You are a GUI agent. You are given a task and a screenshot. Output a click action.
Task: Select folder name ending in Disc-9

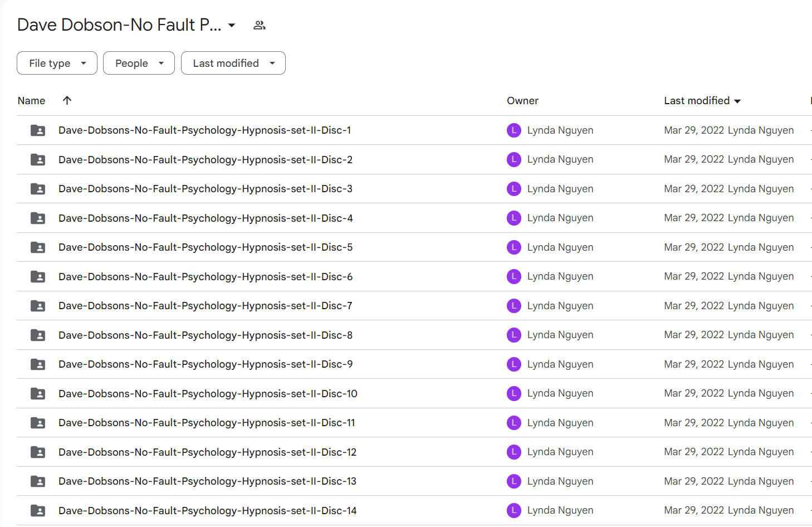tap(206, 364)
